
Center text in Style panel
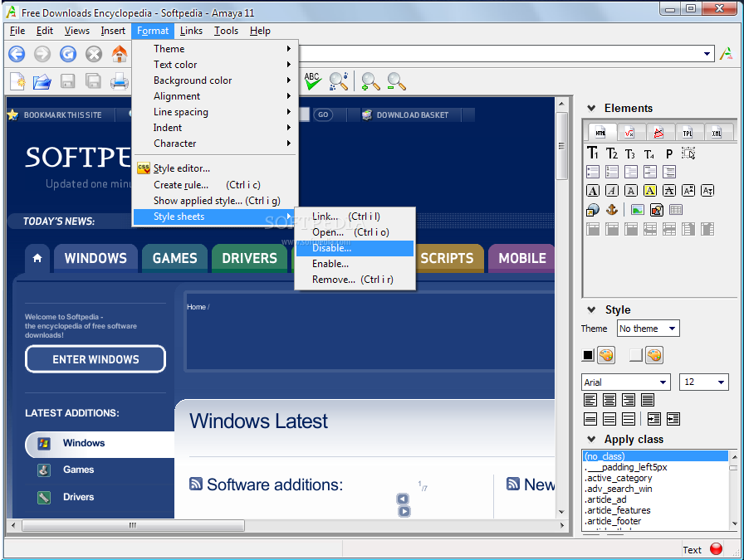609,400
